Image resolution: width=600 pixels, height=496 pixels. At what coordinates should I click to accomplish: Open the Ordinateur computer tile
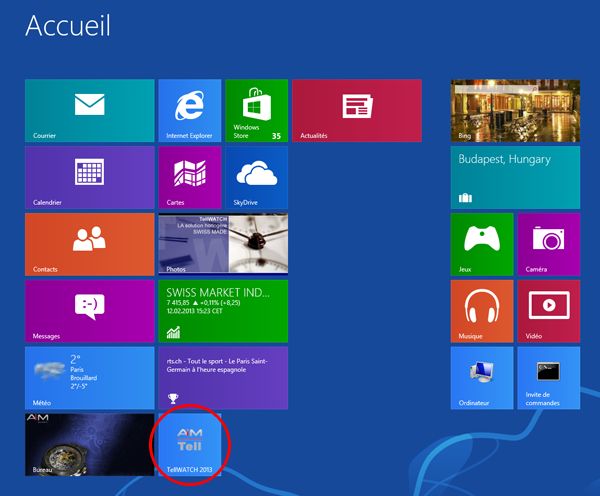(481, 377)
